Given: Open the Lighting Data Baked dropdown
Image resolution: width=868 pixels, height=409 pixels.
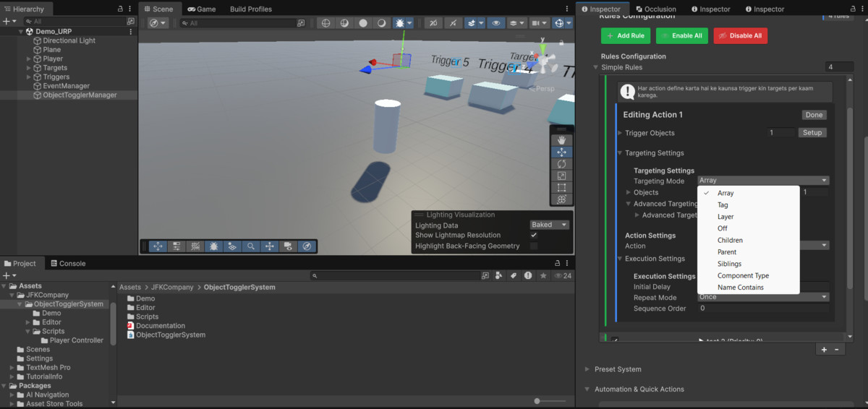Looking at the screenshot, I should tap(550, 225).
